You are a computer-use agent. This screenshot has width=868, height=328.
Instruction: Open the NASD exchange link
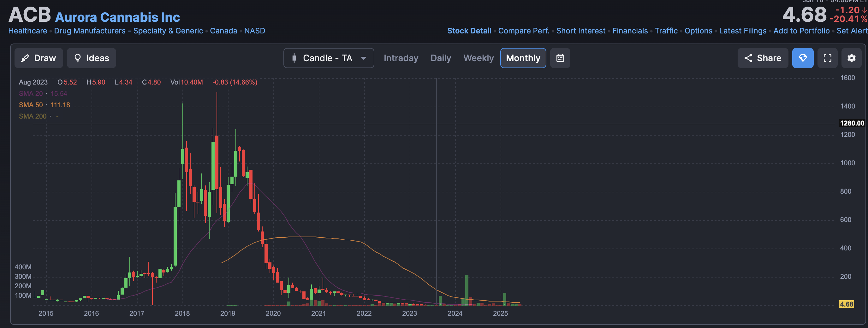254,31
